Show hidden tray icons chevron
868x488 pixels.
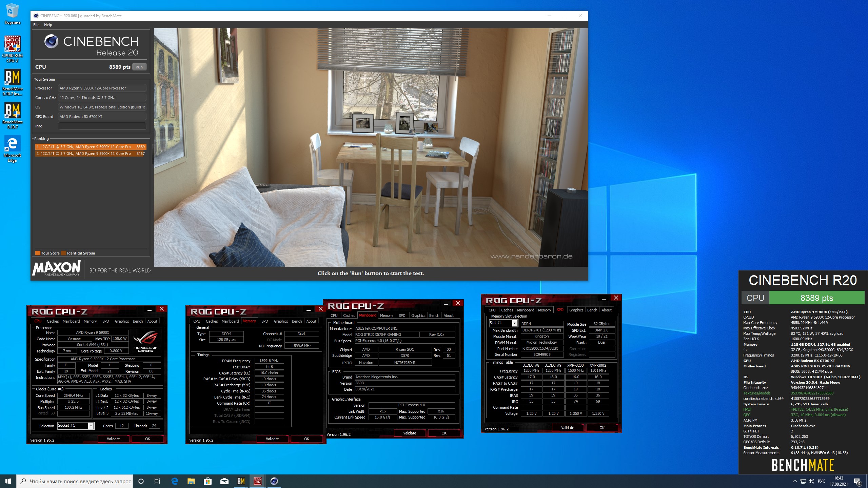[x=795, y=481]
